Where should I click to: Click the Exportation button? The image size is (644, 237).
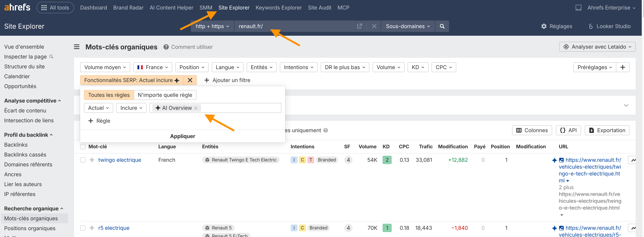(x=607, y=130)
